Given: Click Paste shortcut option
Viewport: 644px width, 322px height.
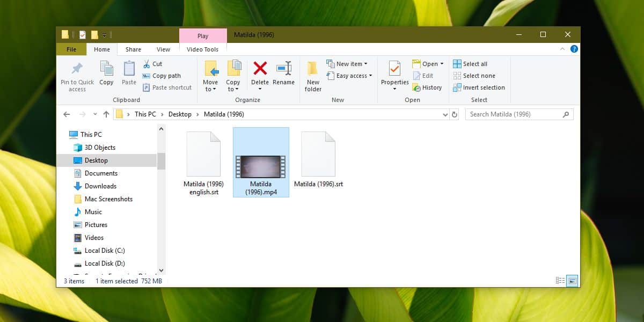Looking at the screenshot, I should [167, 87].
